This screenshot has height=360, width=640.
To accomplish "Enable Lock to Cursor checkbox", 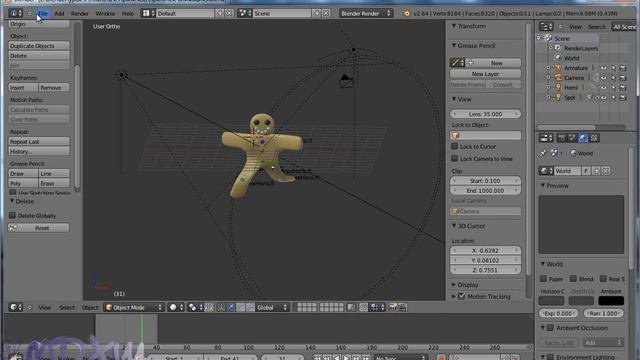I will click(455, 146).
